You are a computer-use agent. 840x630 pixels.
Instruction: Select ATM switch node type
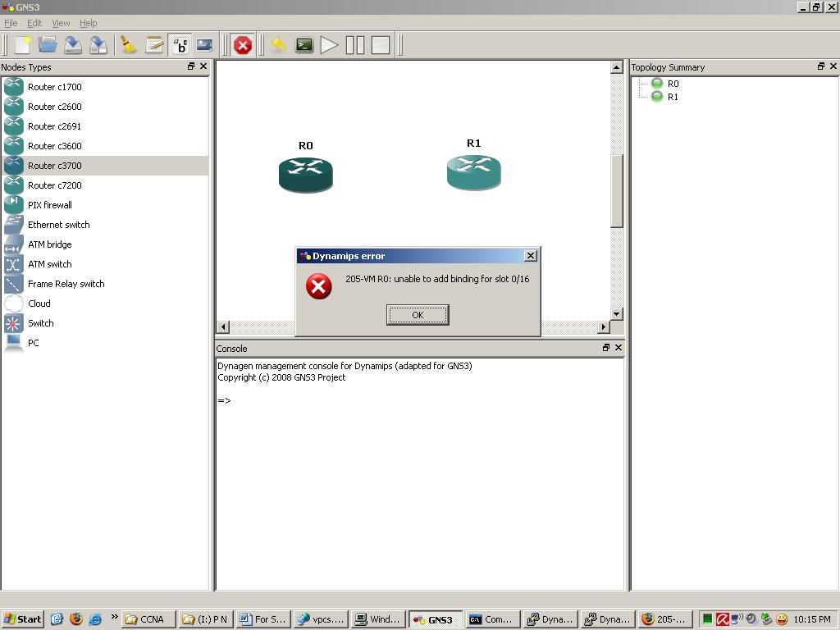tap(105, 264)
